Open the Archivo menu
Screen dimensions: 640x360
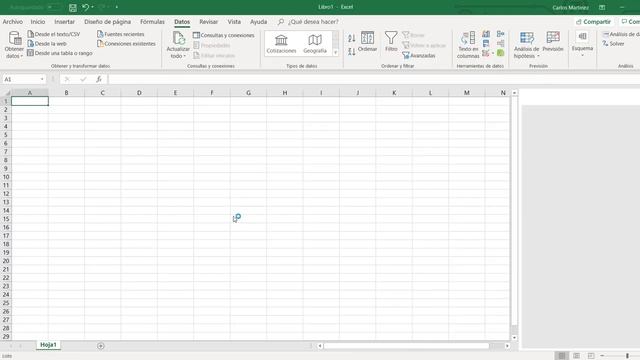(13, 22)
